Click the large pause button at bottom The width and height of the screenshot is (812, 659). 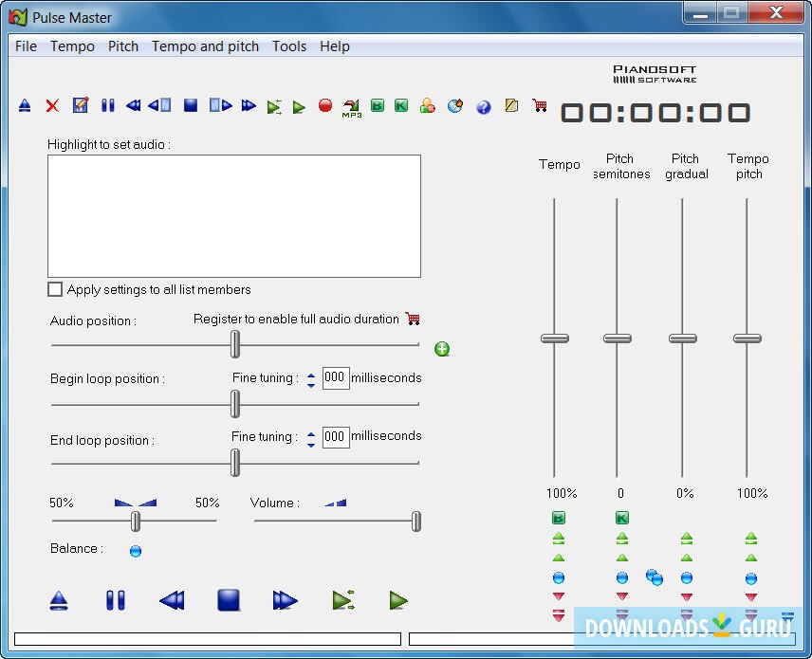pos(116,600)
